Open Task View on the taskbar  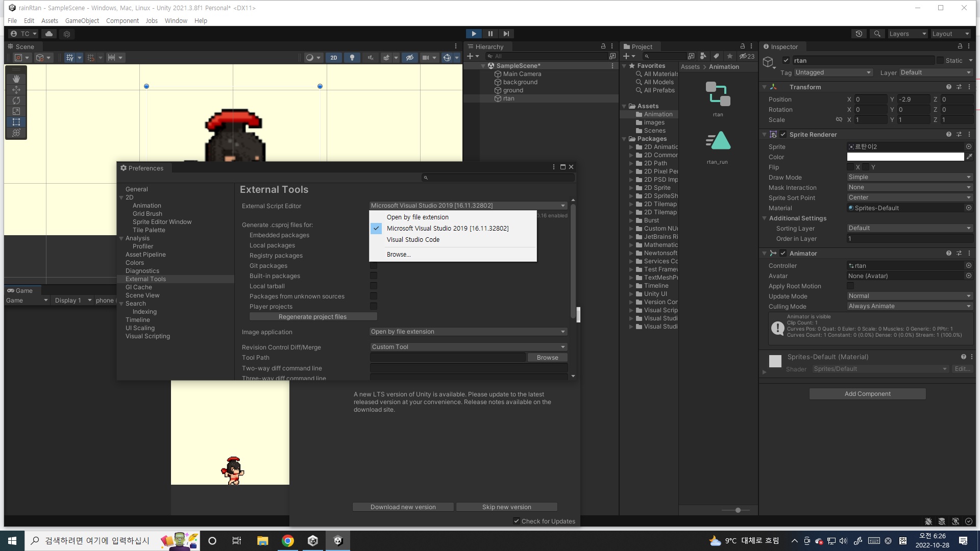[237, 541]
